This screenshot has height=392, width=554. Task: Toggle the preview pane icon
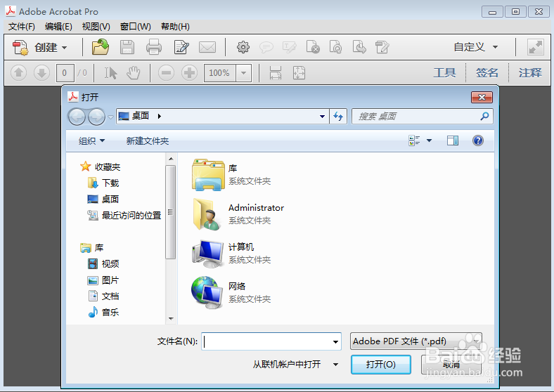[453, 141]
